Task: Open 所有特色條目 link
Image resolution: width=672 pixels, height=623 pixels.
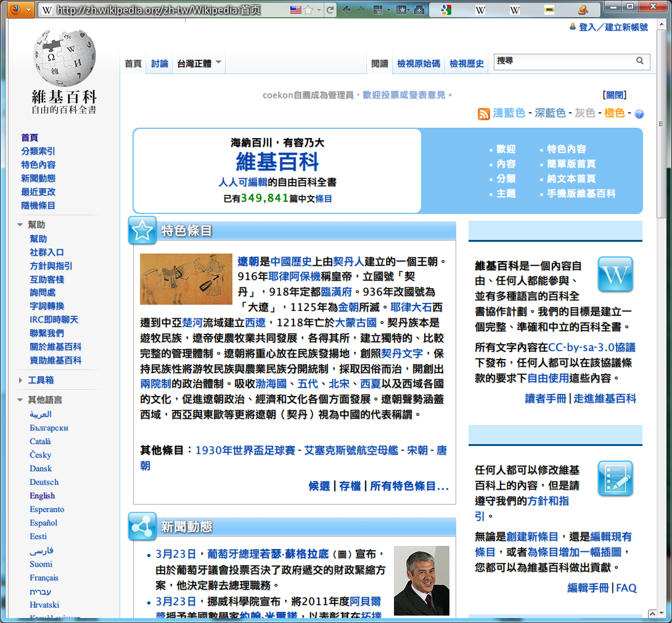Action: click(x=409, y=486)
